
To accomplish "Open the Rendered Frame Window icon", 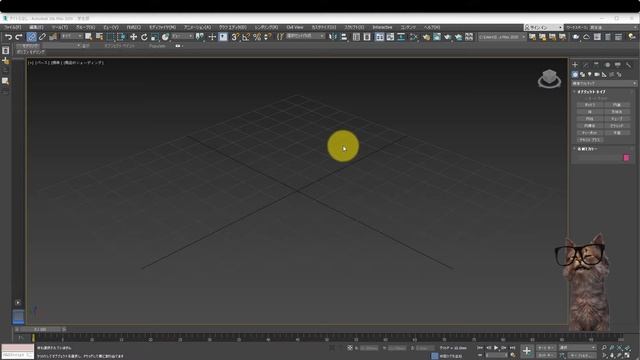I will click(437, 37).
